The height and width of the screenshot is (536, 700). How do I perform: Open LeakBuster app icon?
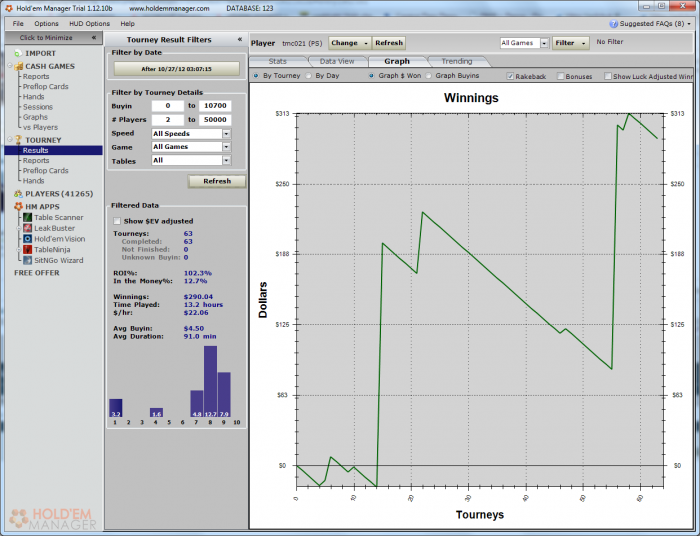point(28,228)
